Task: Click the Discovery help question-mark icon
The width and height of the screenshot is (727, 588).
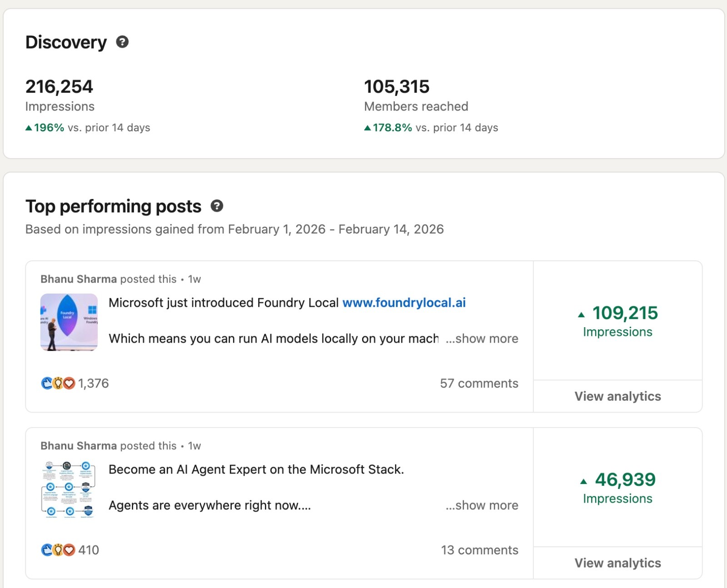Action: point(122,42)
